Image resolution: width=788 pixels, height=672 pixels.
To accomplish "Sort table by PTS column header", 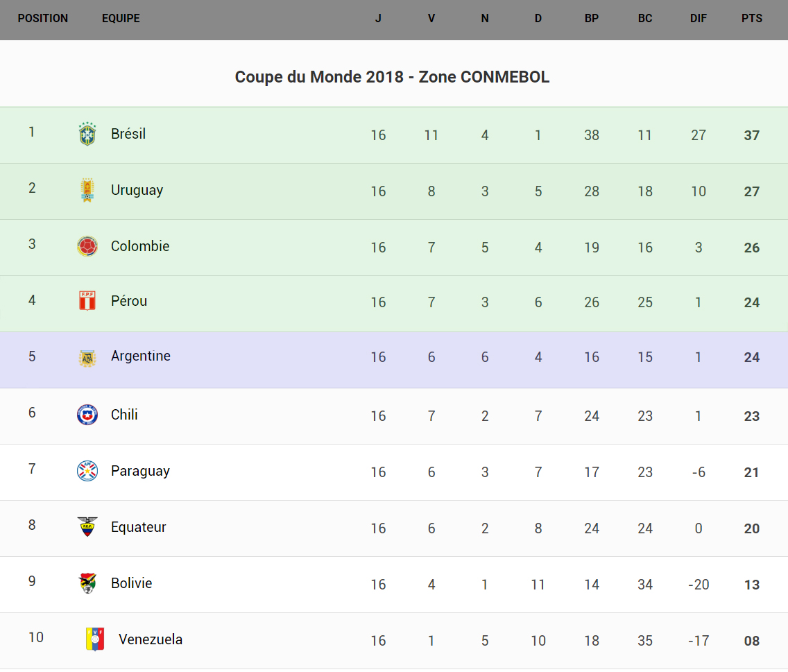I will (752, 19).
